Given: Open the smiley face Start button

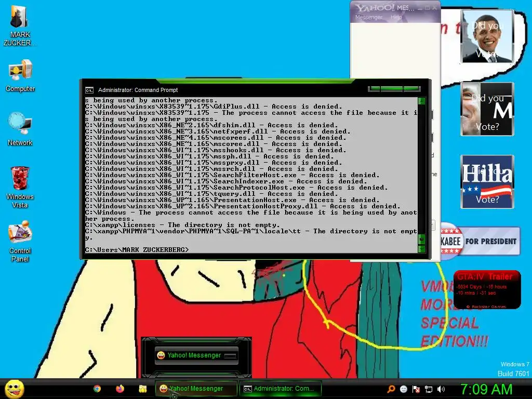Looking at the screenshot, I should coord(14,389).
